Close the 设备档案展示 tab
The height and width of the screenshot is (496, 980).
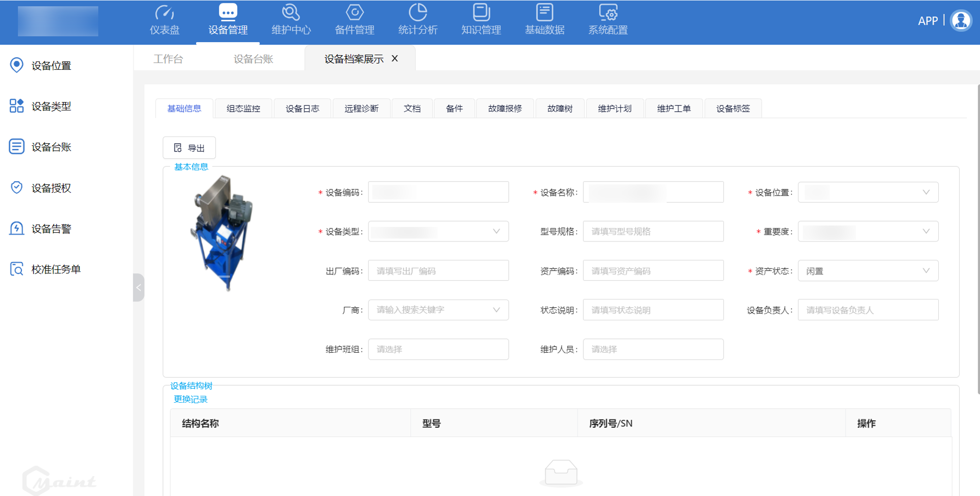pyautogui.click(x=395, y=59)
